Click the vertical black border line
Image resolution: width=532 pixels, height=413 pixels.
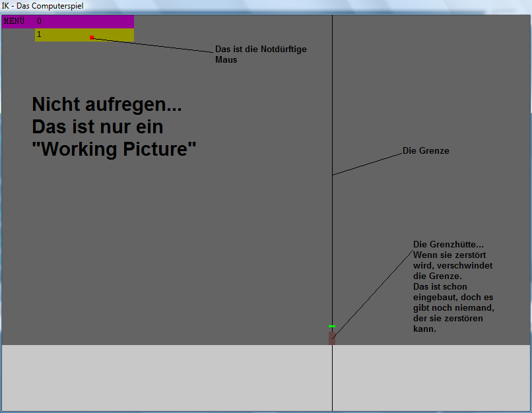pyautogui.click(x=332, y=99)
